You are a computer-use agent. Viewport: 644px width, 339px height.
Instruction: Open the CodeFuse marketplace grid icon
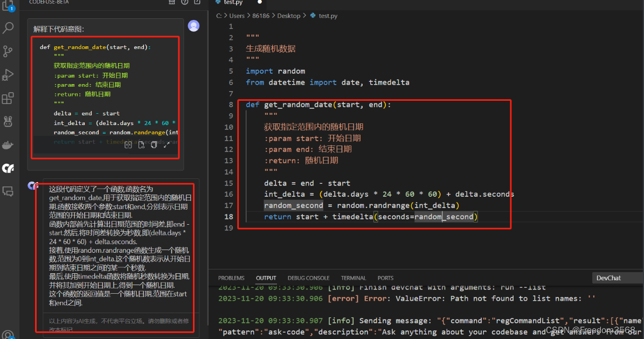171,3
